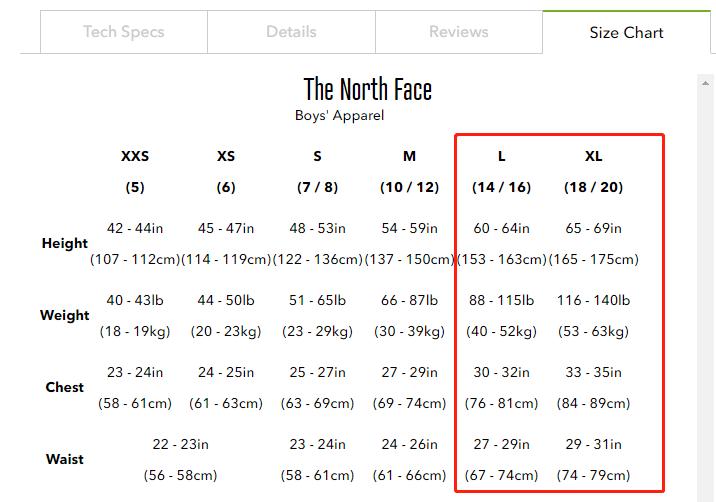Click the '33 - 35in' chest cell
Screen dimensions: 716x502
pos(594,372)
